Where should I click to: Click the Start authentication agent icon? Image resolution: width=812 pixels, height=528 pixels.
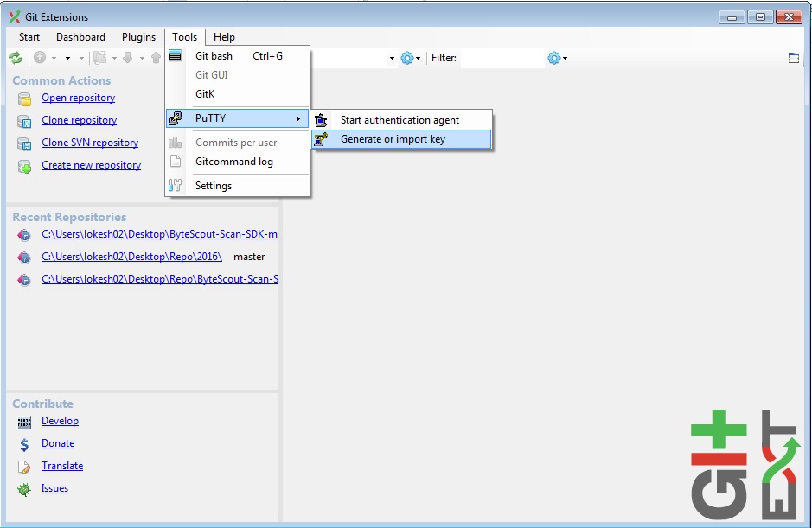321,120
